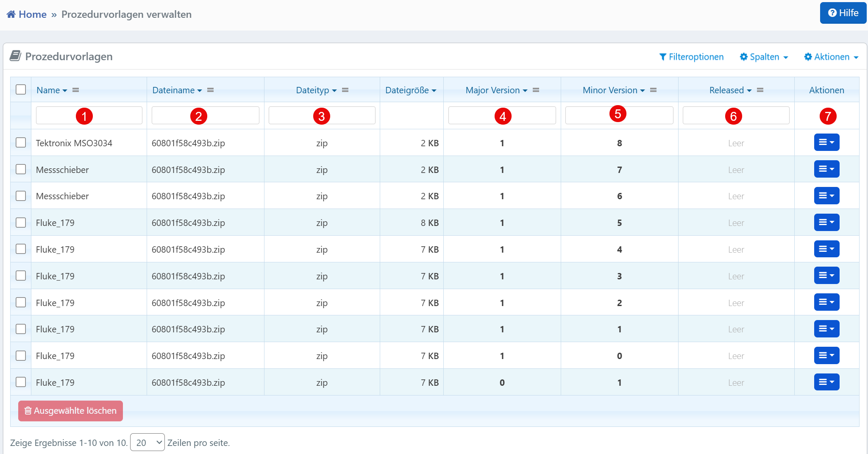The image size is (868, 454).
Task: Open the Hilfe help button
Action: [x=843, y=13]
